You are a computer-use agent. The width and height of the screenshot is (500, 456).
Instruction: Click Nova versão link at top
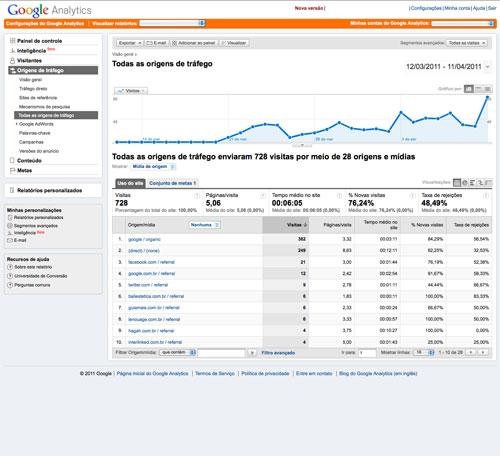pos(309,8)
